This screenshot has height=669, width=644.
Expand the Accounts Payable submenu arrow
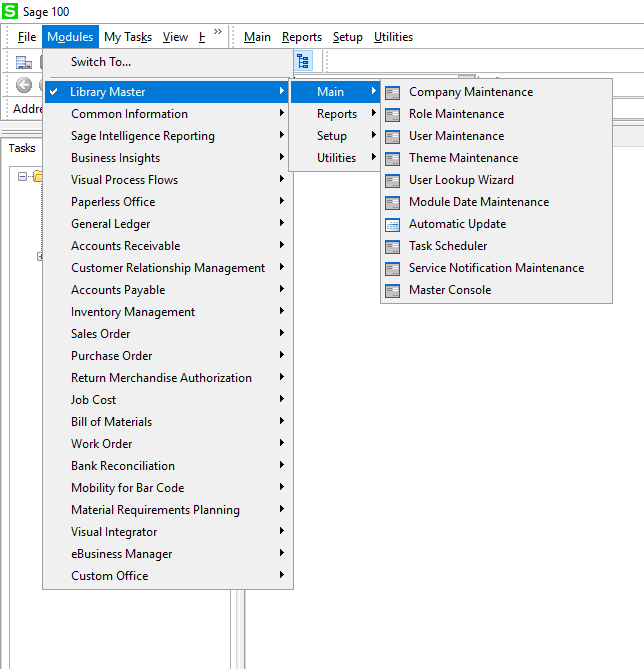(x=282, y=288)
